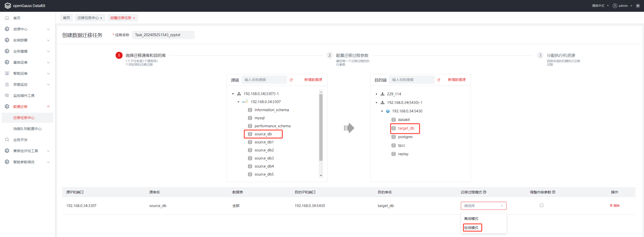This screenshot has width=644, height=237.
Task: Click the source list scrollbar down arrow
Action: click(x=321, y=175)
